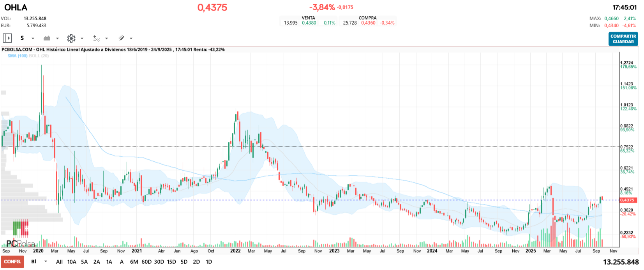Open the 'BI' dropdown in bottom bar
The image size is (644, 270).
tap(46, 262)
